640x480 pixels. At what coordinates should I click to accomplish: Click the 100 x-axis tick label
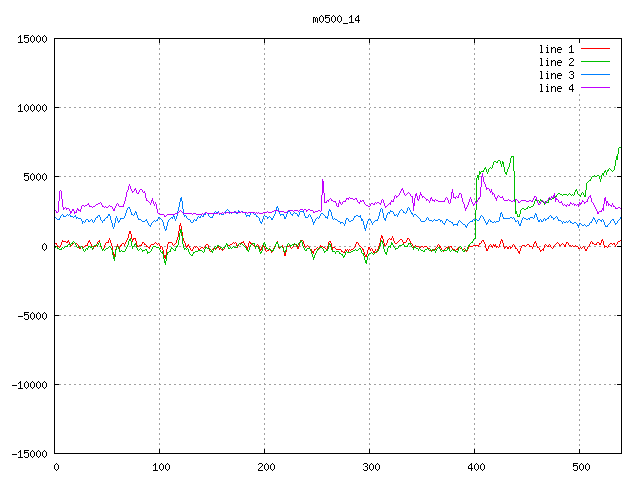(x=160, y=467)
